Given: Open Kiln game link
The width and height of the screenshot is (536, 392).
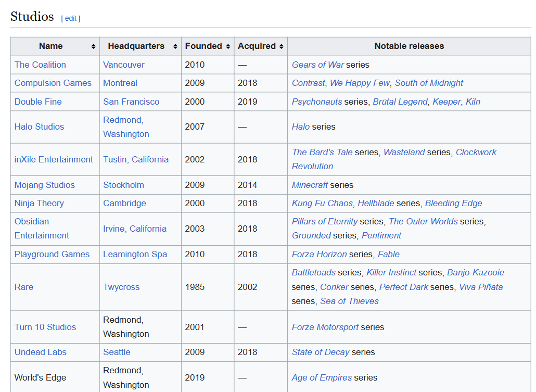Looking at the screenshot, I should (x=473, y=102).
